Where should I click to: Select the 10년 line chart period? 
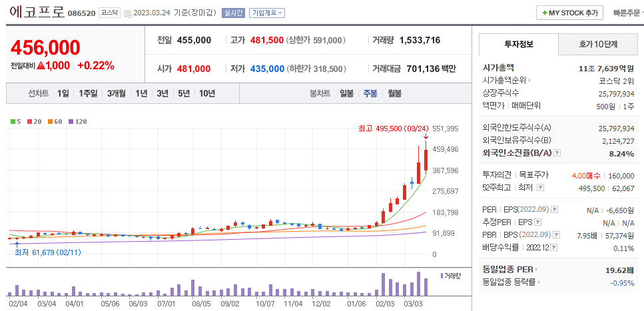tap(207, 93)
